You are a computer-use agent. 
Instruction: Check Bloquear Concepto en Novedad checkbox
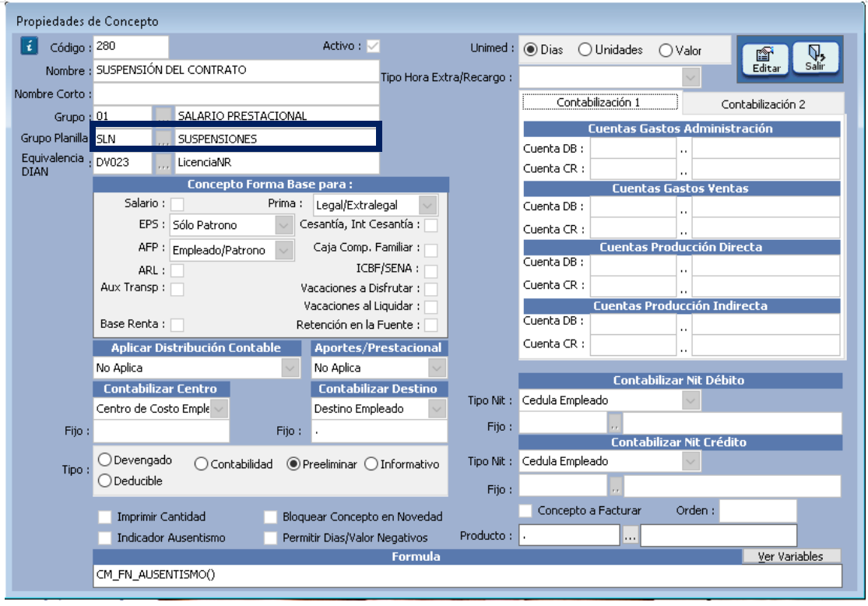[270, 517]
